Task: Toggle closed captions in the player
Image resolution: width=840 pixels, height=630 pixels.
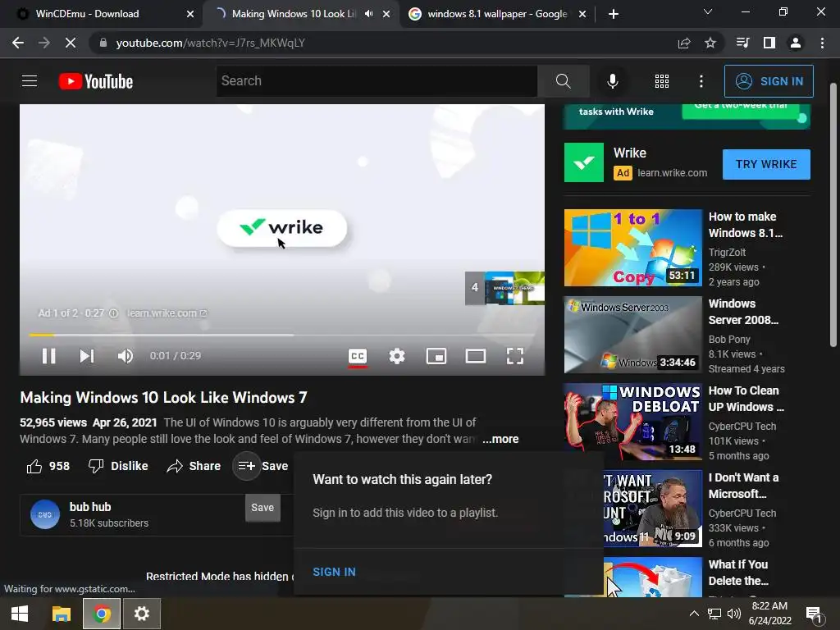Action: coord(358,356)
